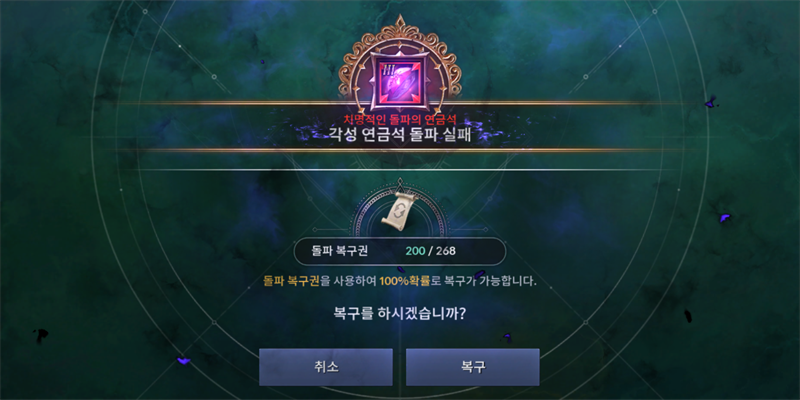Click the 복구를 하시겠습니까? prompt text
800x400 pixels.
pyautogui.click(x=399, y=312)
